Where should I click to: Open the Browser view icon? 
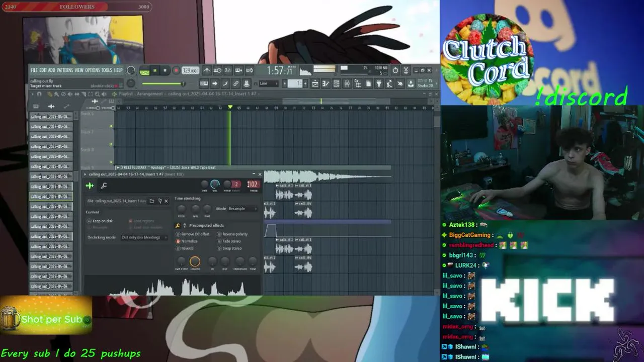tap(357, 83)
